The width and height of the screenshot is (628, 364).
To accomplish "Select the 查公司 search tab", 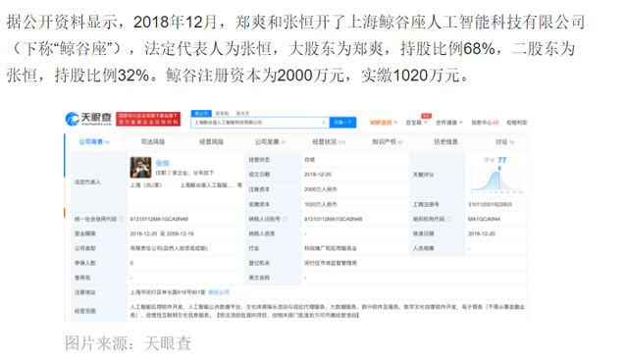I will [201, 114].
